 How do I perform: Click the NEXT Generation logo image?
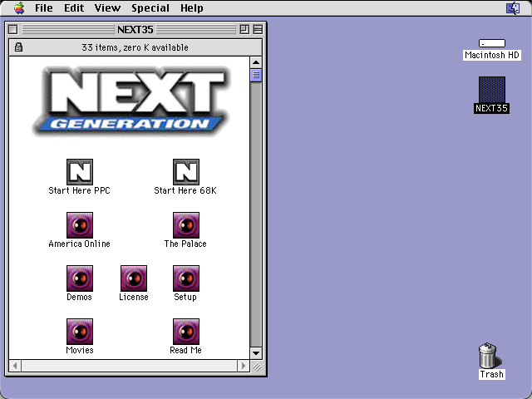(131, 102)
